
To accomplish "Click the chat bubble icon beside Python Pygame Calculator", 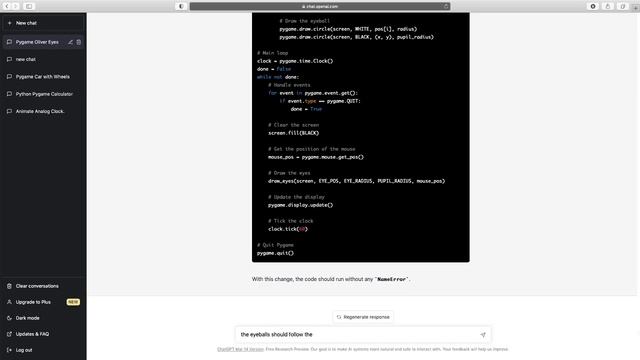I will (x=9, y=94).
